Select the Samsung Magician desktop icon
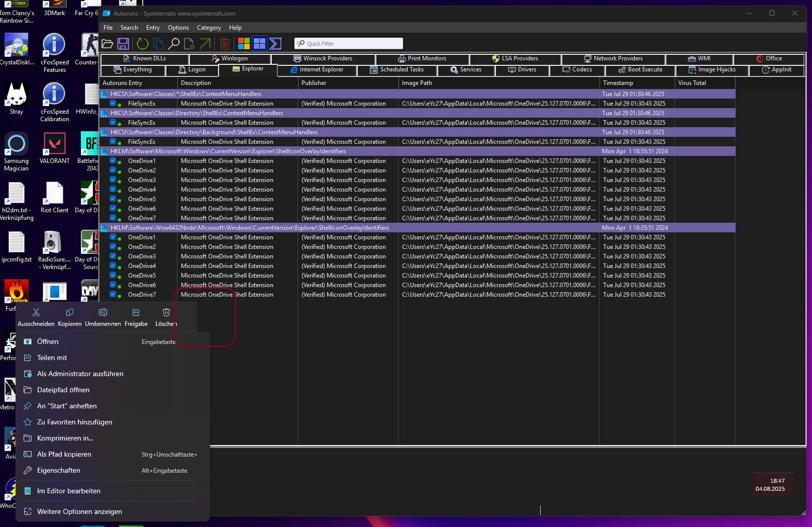This screenshot has width=812, height=527. click(x=17, y=151)
